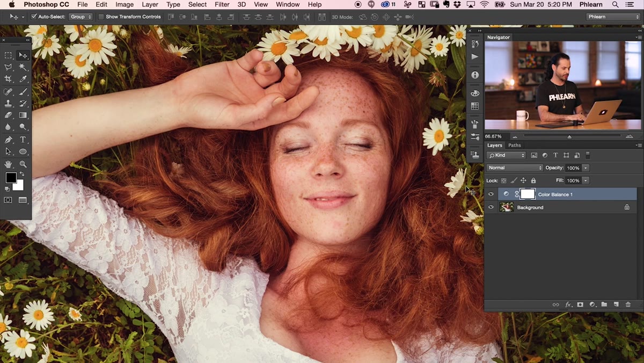Open the Move tool preset picker
Image resolution: width=644 pixels, height=363 pixels.
(x=16, y=17)
